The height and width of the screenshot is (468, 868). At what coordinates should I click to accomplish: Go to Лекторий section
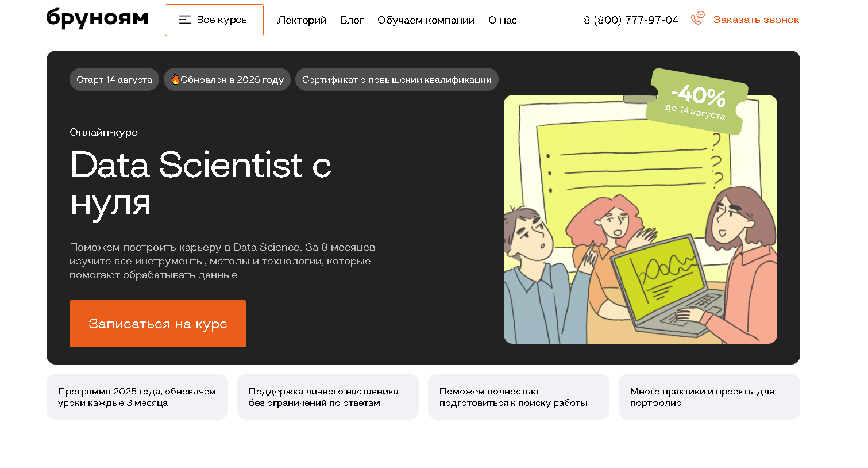(302, 20)
